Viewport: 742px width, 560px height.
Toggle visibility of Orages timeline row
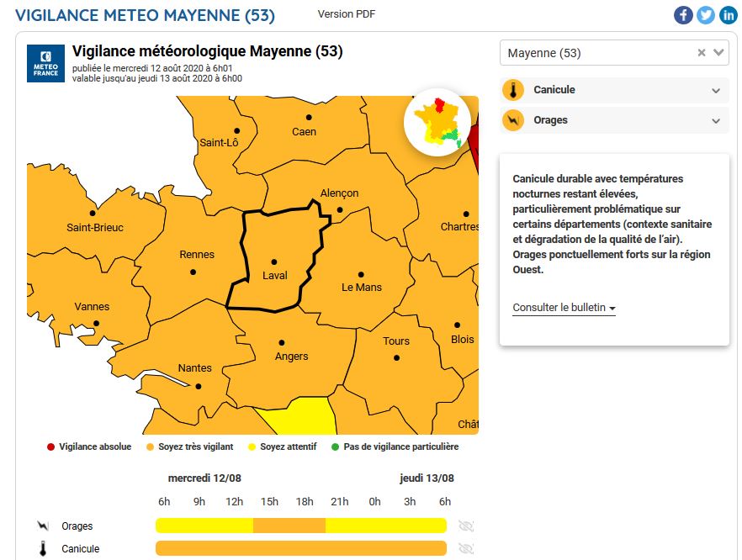coord(466,526)
